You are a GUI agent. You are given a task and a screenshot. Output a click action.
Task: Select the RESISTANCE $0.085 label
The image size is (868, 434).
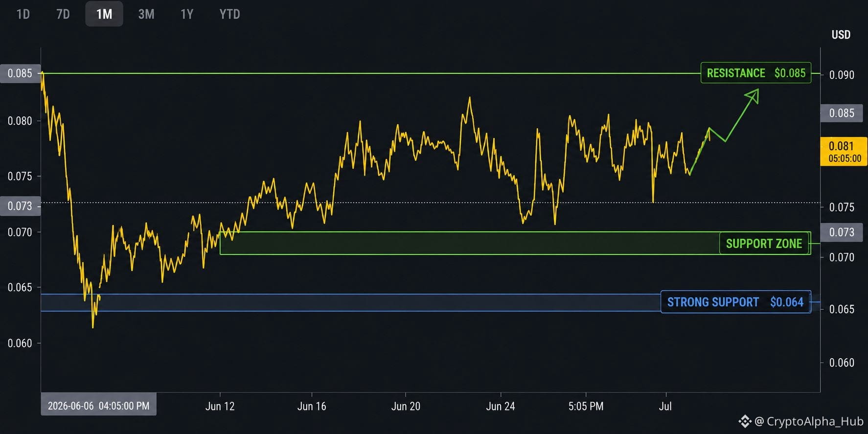pyautogui.click(x=756, y=73)
